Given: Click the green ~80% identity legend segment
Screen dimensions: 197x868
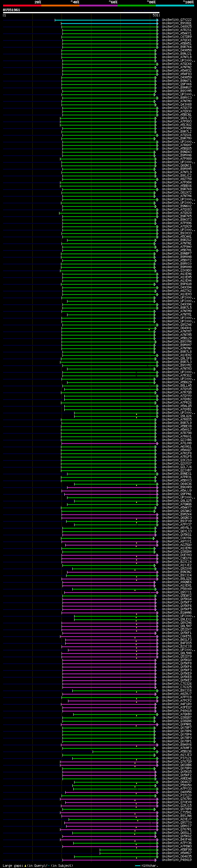Looking at the screenshot, I should [x=137, y=6].
